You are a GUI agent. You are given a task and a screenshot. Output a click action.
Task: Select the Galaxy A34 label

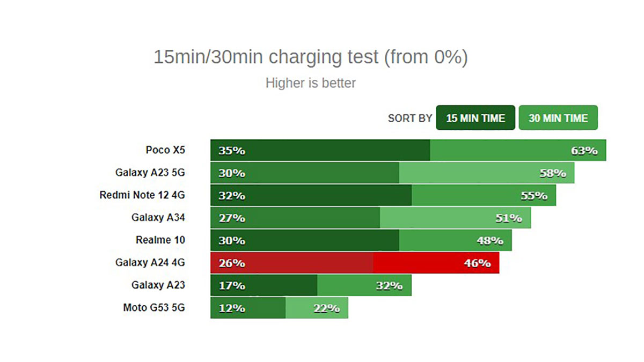(158, 218)
